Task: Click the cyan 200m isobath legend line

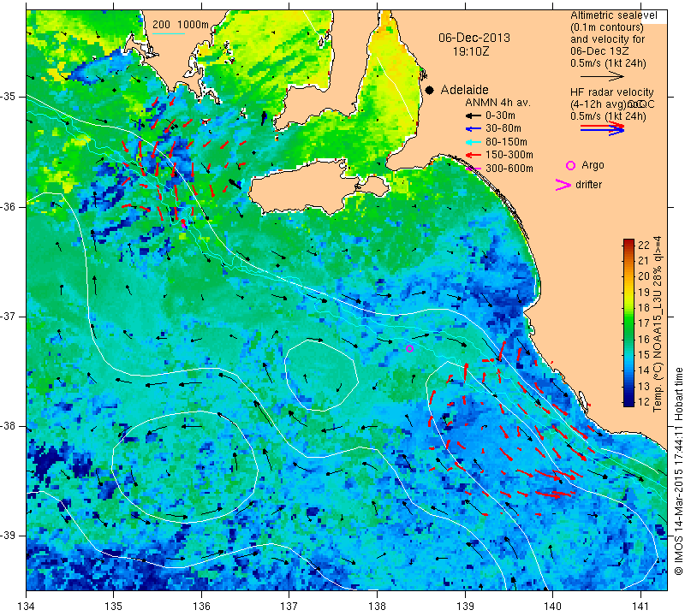Action: (169, 33)
